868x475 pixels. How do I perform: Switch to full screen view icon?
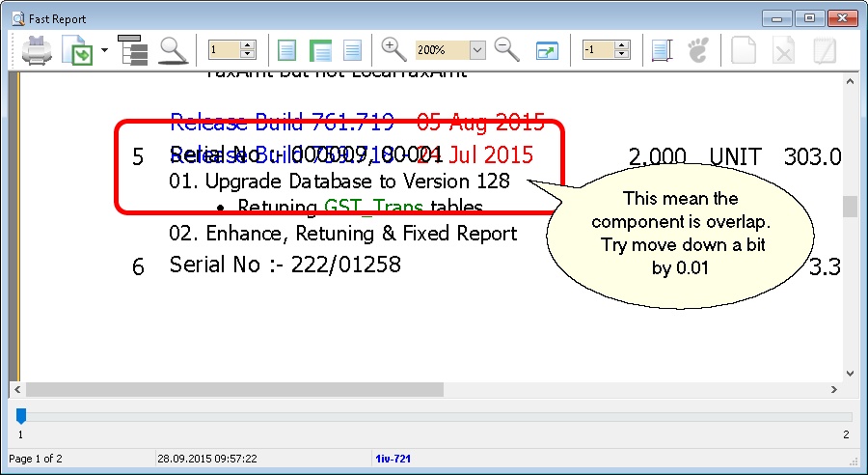coord(547,49)
